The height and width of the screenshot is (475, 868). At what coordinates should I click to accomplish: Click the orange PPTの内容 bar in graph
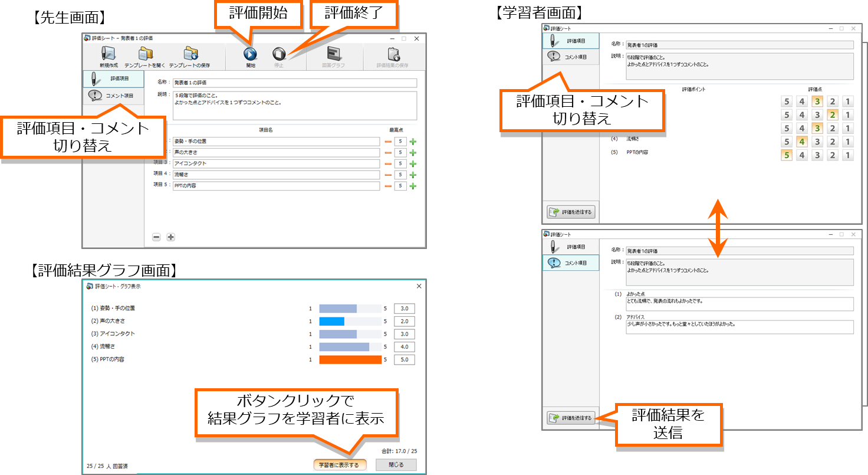[x=350, y=359]
